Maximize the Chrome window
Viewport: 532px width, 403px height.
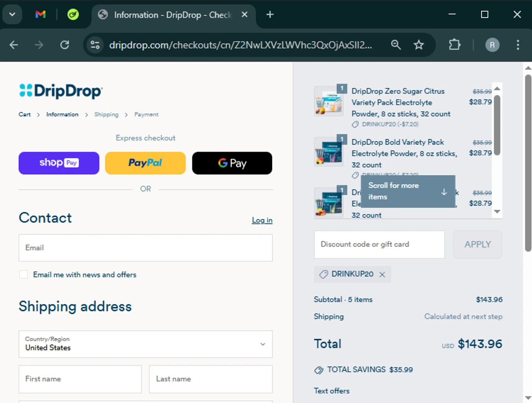(x=484, y=15)
